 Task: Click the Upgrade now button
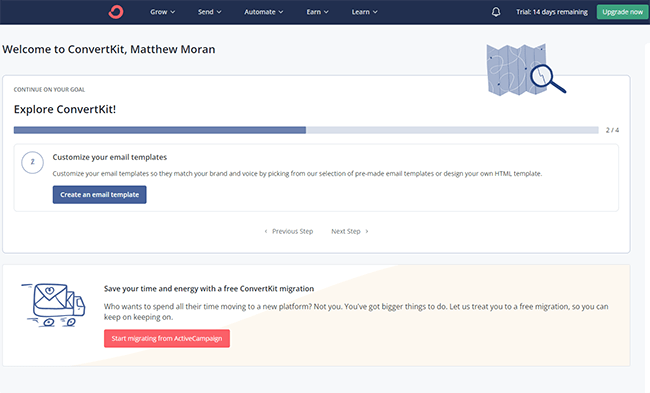click(622, 12)
